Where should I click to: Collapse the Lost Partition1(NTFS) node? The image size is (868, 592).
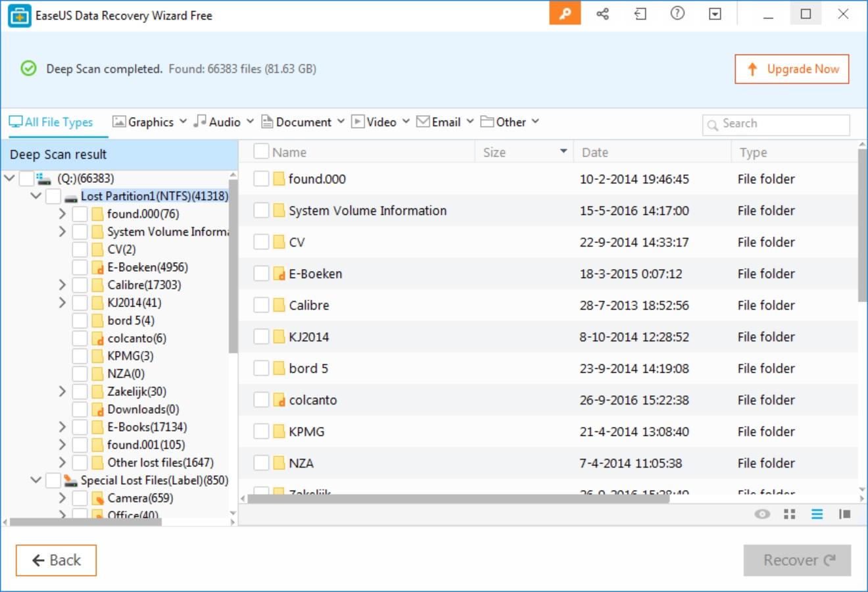tap(36, 195)
